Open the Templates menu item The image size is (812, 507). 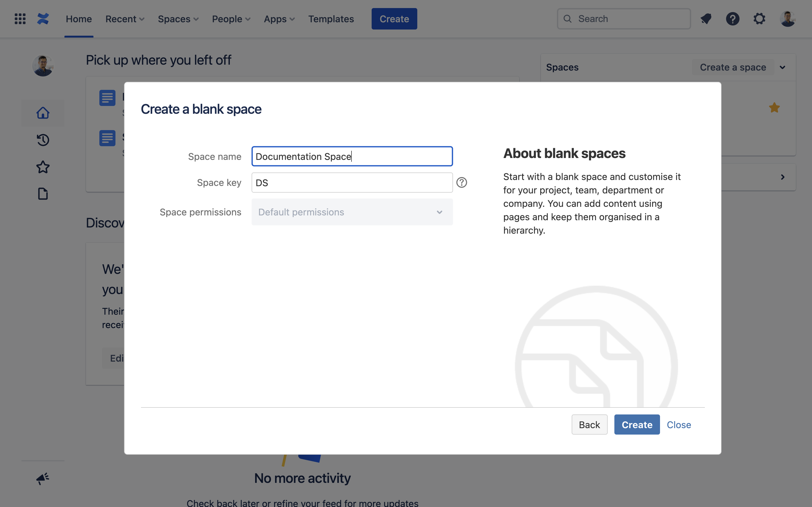point(331,19)
